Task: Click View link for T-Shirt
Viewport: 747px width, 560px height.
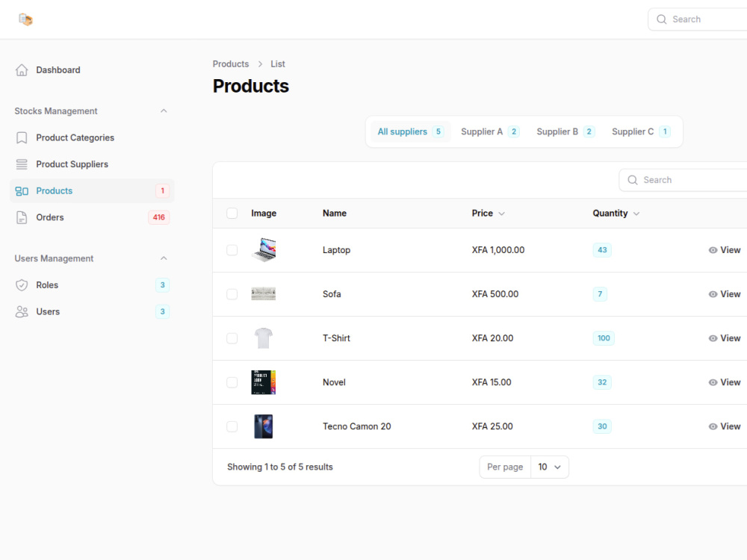Action: coord(724,338)
